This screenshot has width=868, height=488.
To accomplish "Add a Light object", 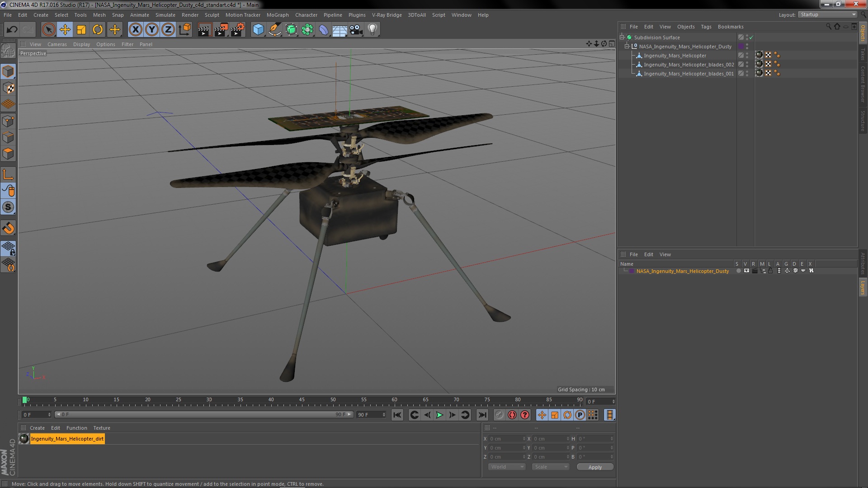I will (x=372, y=30).
